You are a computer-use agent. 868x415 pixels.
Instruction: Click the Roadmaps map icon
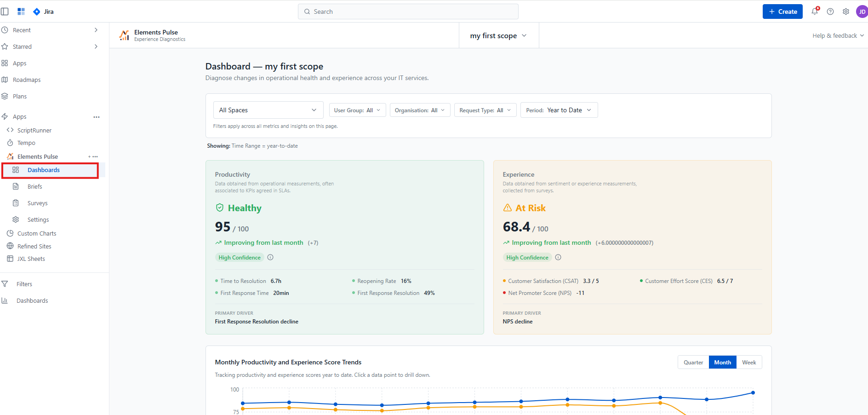tap(5, 80)
